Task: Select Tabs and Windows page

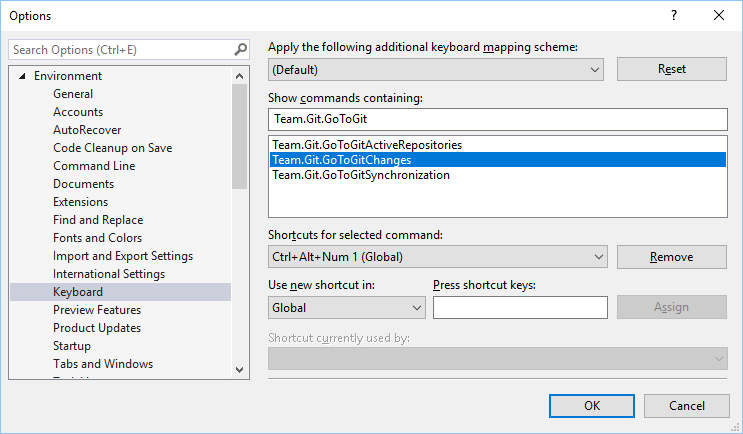Action: (103, 364)
